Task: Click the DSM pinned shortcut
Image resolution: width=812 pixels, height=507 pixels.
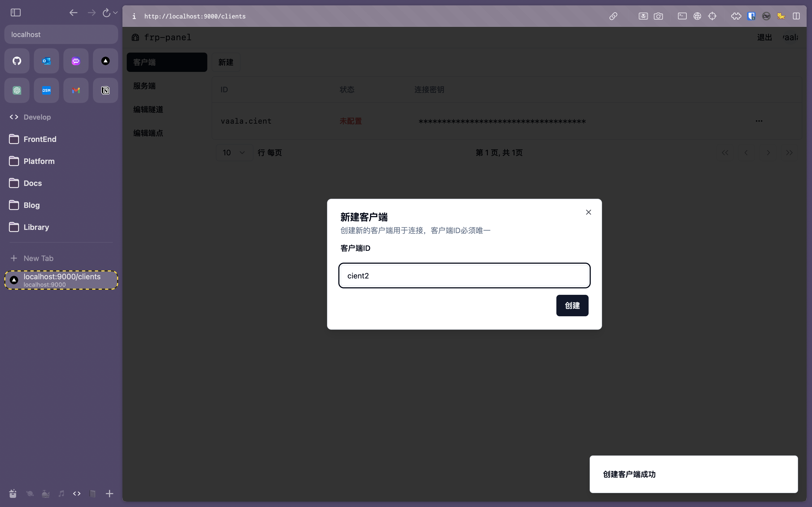Action: [46, 91]
